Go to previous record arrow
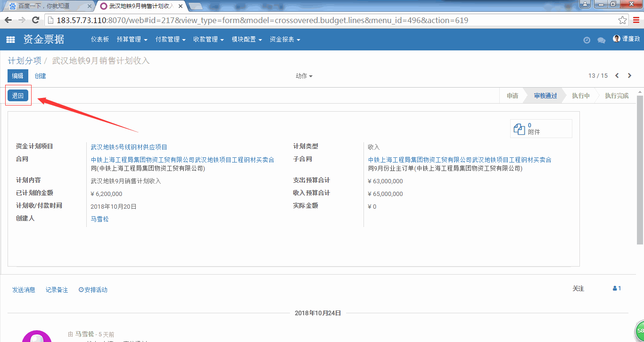Image resolution: width=644 pixels, height=342 pixels. tap(617, 75)
